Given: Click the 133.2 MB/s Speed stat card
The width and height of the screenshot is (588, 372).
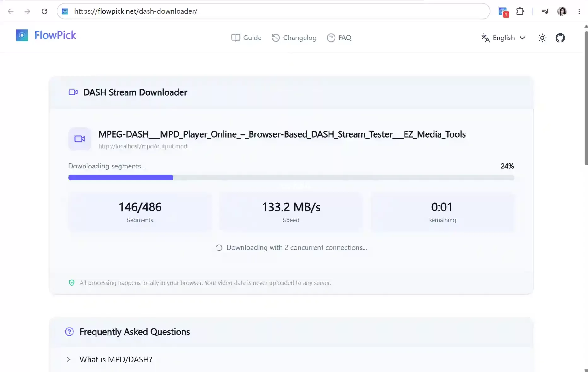Looking at the screenshot, I should 291,212.
